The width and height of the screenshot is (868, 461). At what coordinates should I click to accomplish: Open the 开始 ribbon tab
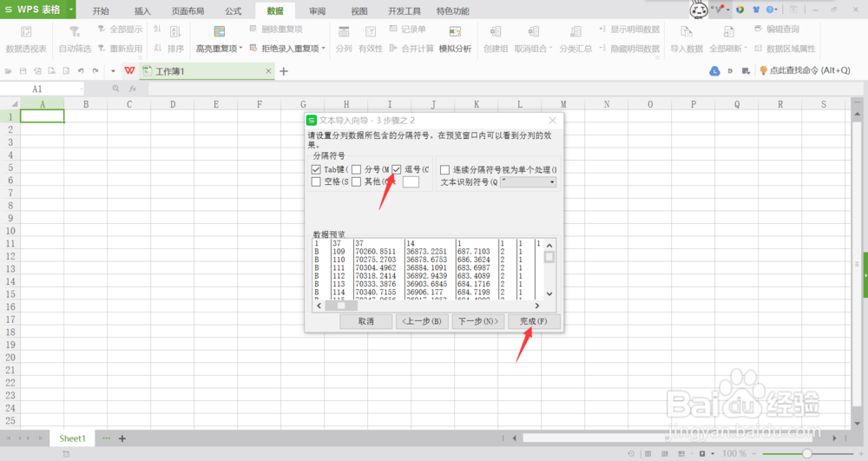click(x=101, y=11)
